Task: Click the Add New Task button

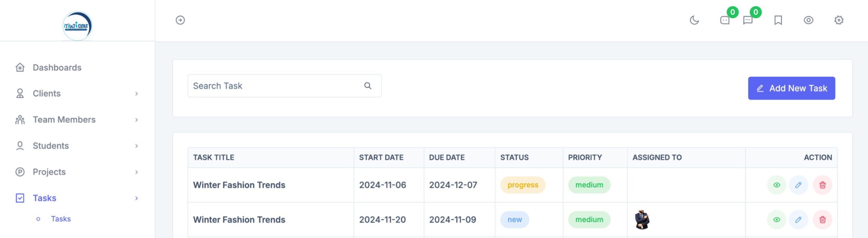Action: click(x=791, y=88)
